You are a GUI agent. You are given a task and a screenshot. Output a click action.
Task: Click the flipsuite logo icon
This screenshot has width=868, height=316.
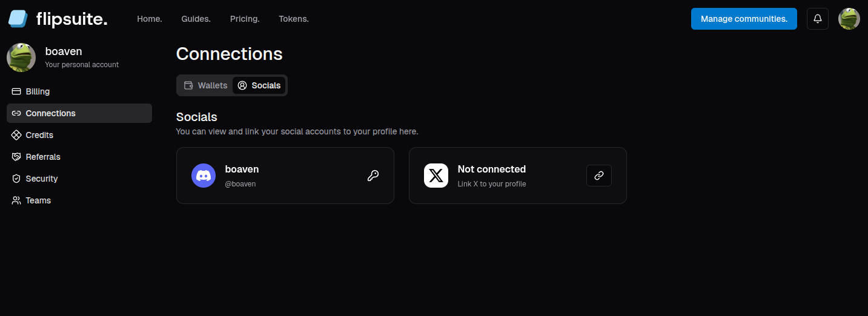coord(18,19)
